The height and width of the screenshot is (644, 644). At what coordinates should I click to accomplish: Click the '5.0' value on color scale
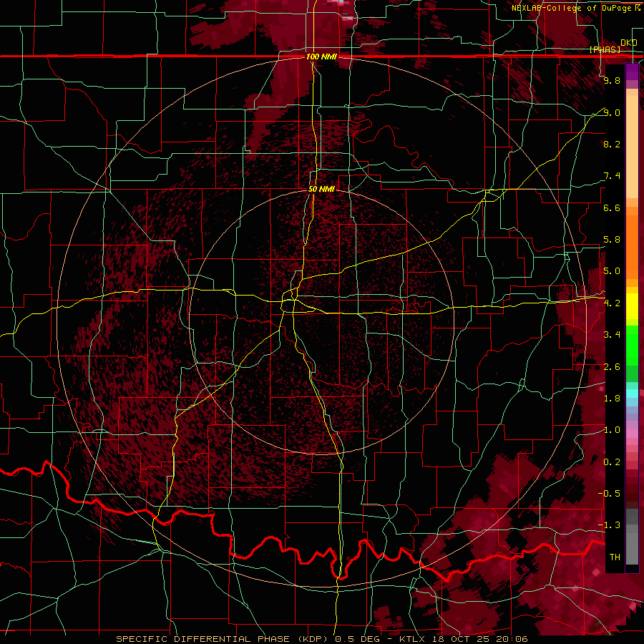pyautogui.click(x=612, y=271)
